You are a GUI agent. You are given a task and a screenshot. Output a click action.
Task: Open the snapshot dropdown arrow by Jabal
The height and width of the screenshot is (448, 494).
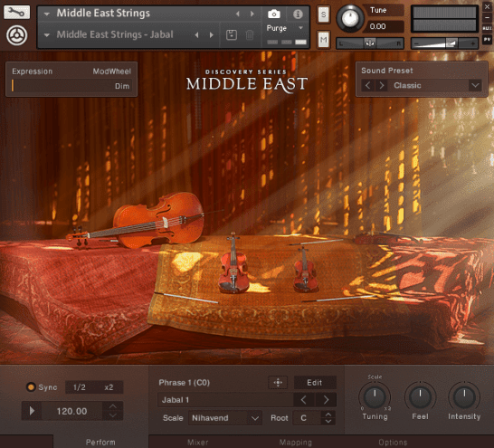47,35
